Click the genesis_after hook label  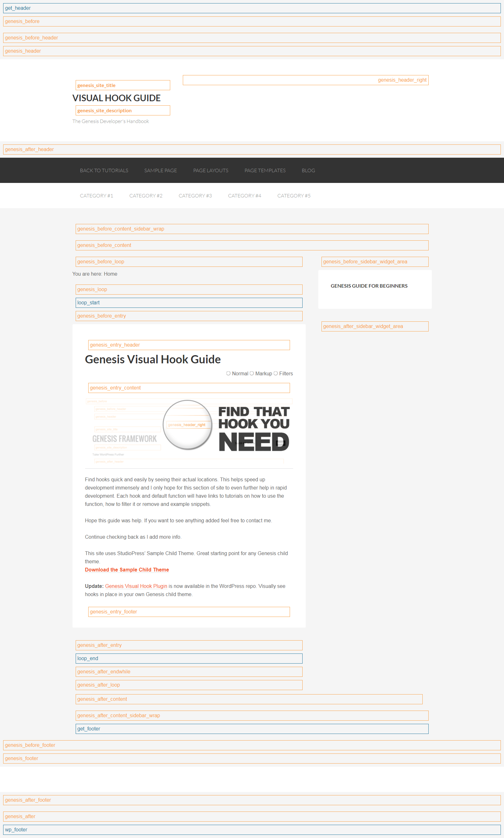(x=252, y=817)
